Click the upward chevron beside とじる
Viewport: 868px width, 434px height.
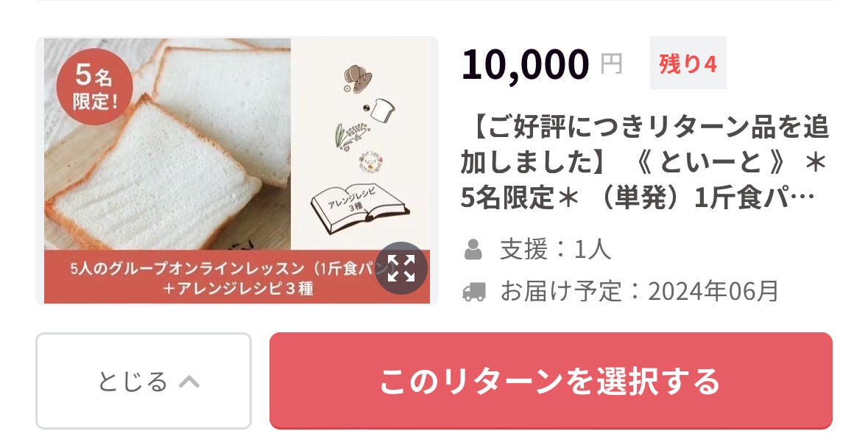189,382
